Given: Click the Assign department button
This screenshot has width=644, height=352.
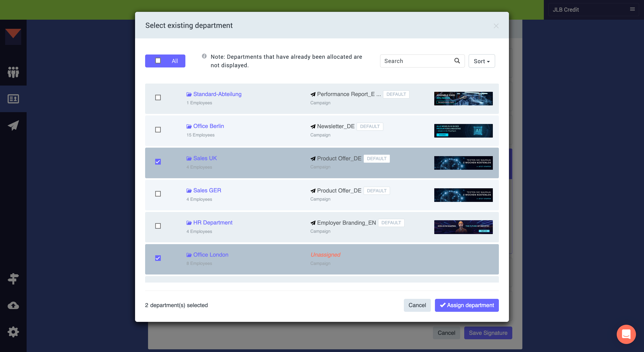Looking at the screenshot, I should (x=466, y=305).
